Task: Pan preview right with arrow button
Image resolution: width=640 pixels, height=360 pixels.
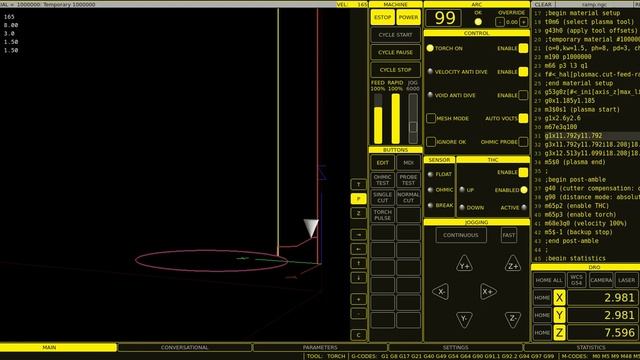Action: click(x=358, y=235)
